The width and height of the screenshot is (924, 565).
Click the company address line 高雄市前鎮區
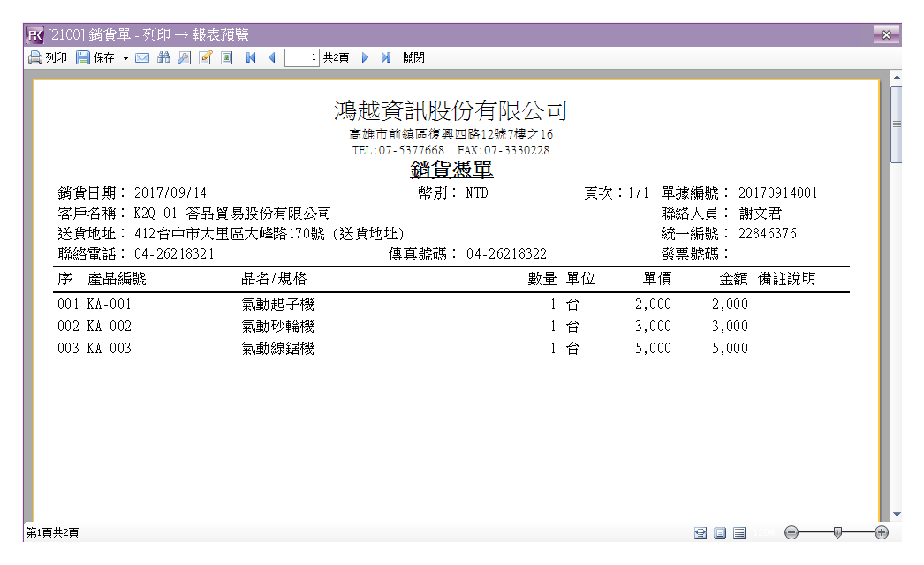451,134
